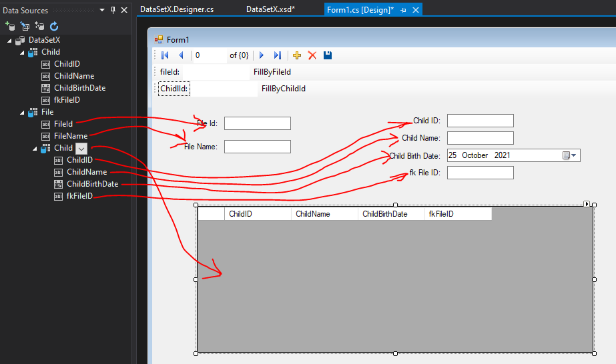Viewport: 616px width, 364px height.
Task: Click the fk File ID text box
Action: pos(480,173)
